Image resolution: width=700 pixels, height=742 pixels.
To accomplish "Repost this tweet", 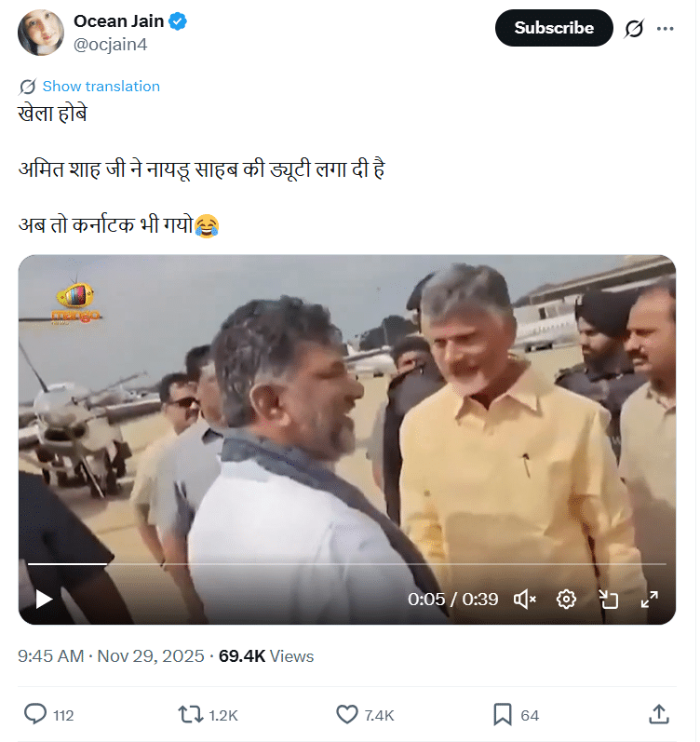I will tap(189, 714).
